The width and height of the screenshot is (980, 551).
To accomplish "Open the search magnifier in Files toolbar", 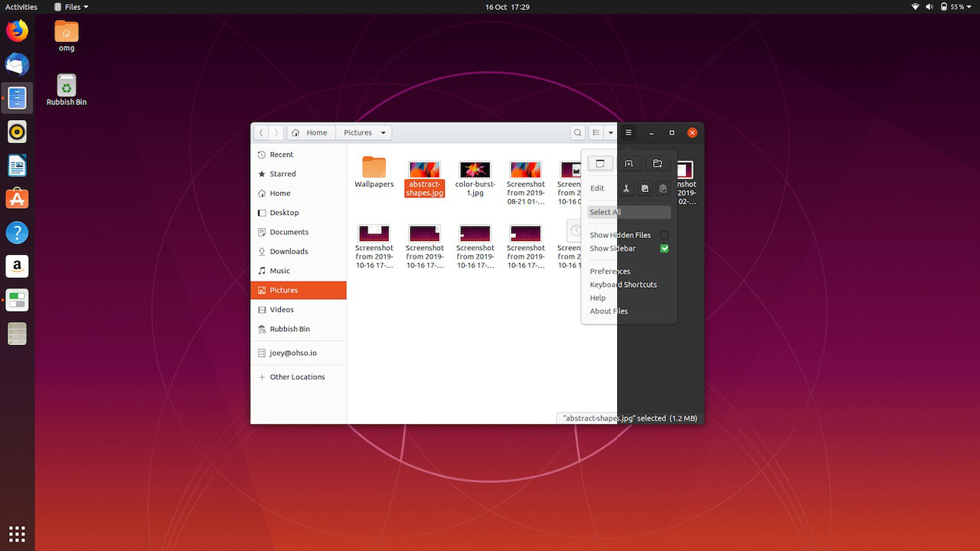I will [578, 132].
